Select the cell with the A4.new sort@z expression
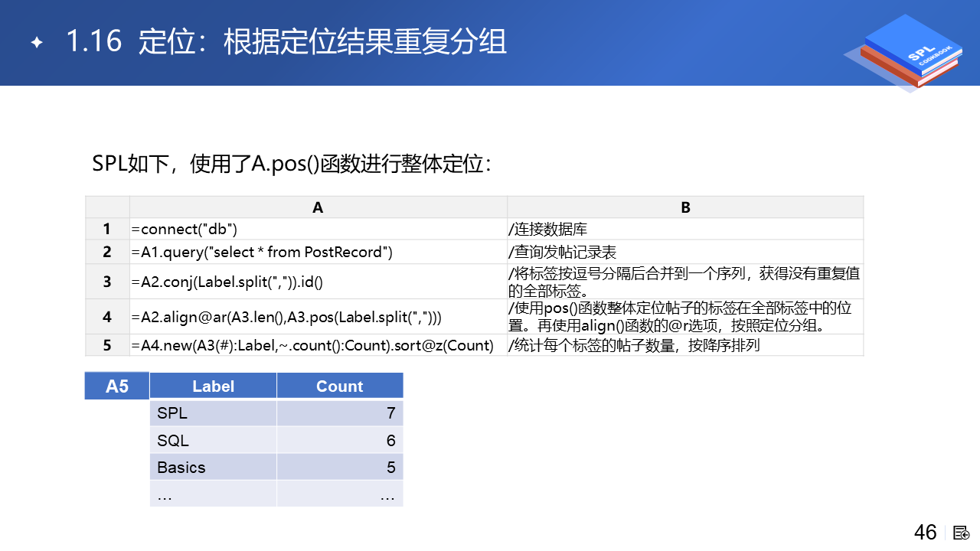Viewport: 980px width, 551px height. [318, 345]
